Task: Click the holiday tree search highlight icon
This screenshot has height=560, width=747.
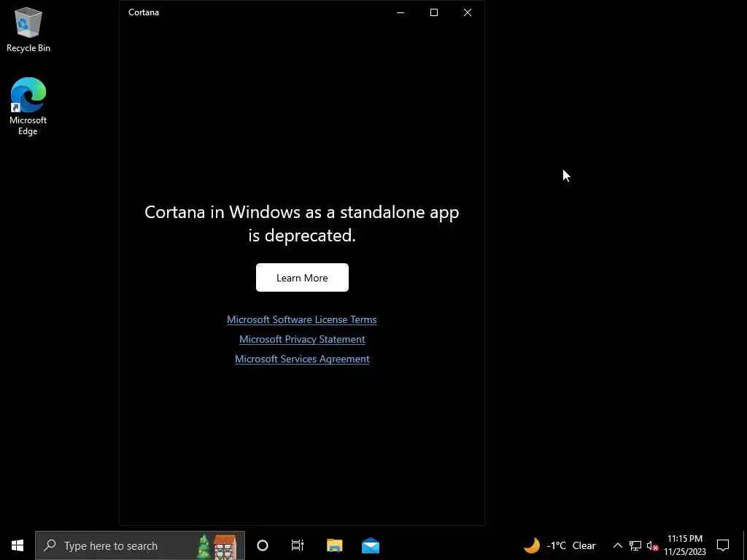Action: 217,545
